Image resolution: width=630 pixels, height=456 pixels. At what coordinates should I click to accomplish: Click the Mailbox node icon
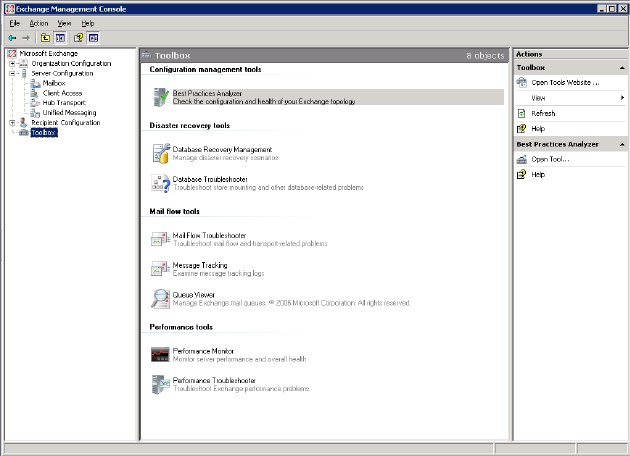click(x=35, y=83)
